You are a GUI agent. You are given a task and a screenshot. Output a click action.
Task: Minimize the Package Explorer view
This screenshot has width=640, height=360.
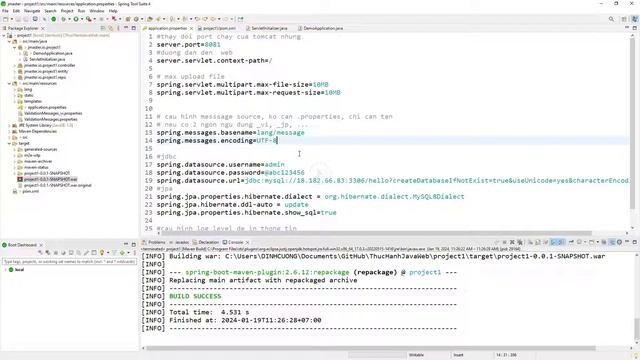pos(126,28)
